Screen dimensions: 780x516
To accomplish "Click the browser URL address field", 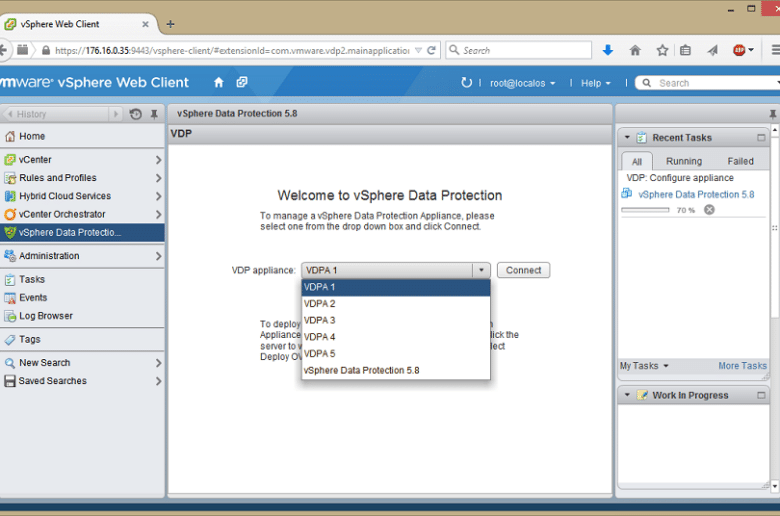I will pos(231,50).
